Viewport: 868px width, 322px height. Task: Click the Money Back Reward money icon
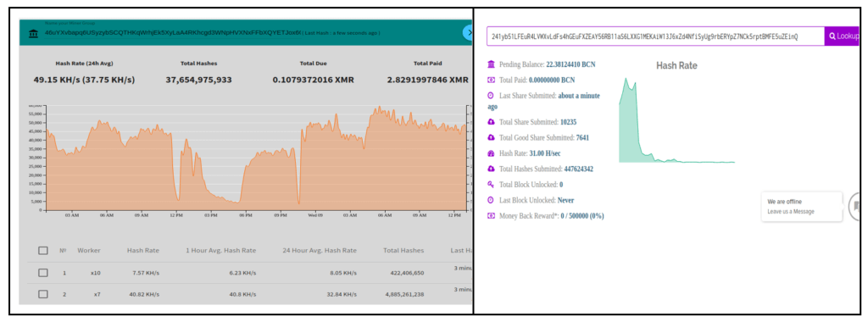[491, 216]
